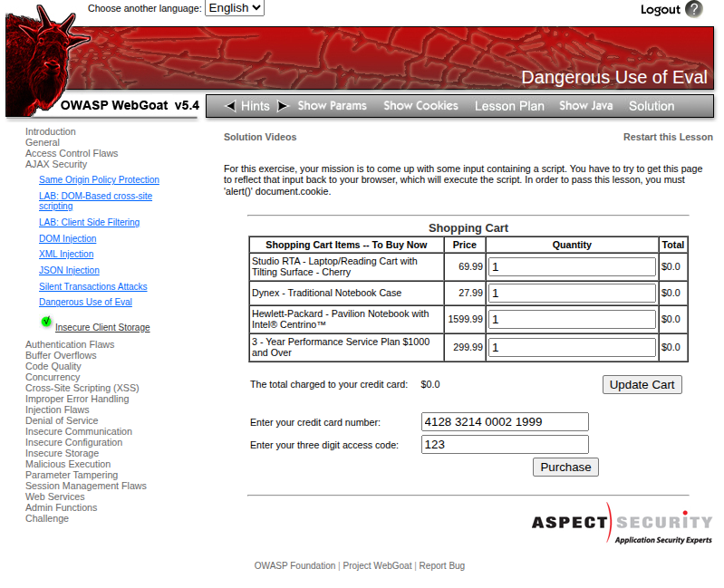Expand the Code Quality category
Image resolution: width=724 pixels, height=588 pixels.
(53, 366)
